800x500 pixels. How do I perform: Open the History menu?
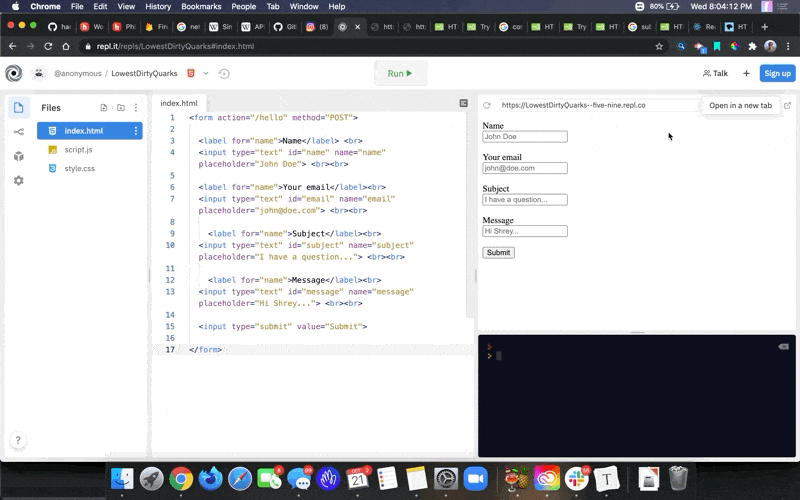(158, 7)
